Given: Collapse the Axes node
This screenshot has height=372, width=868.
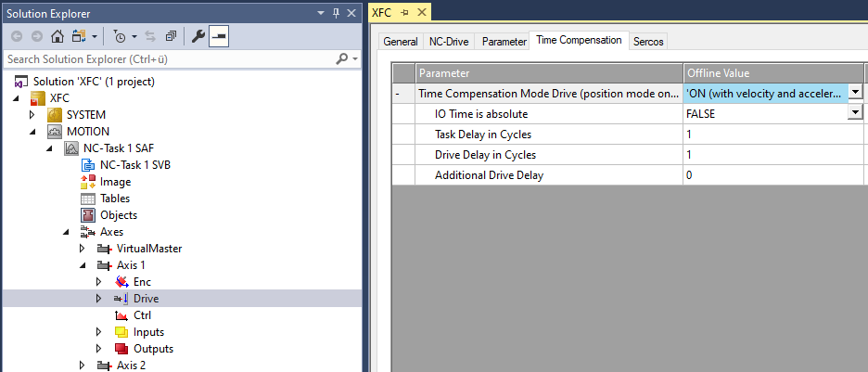Looking at the screenshot, I should pos(65,232).
